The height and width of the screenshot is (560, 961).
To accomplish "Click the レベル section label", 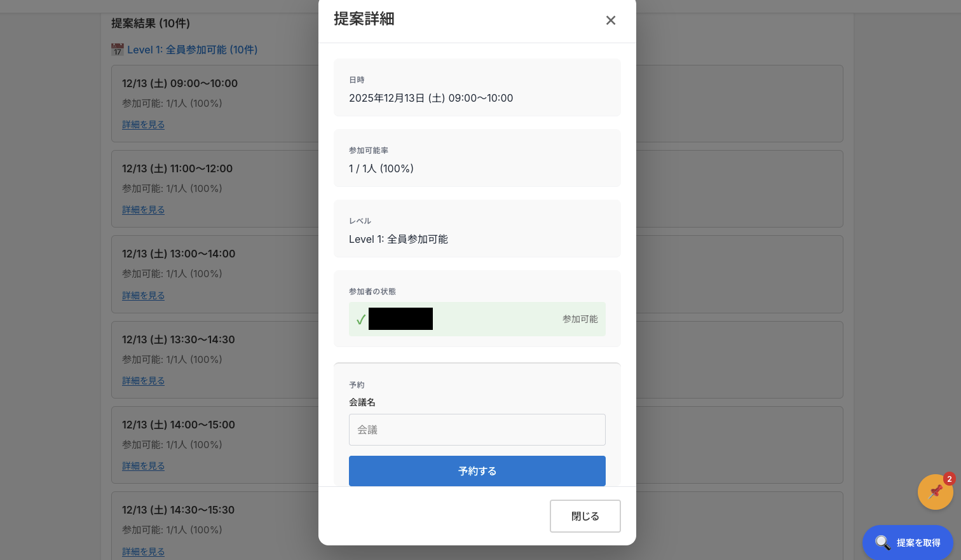I will [360, 221].
